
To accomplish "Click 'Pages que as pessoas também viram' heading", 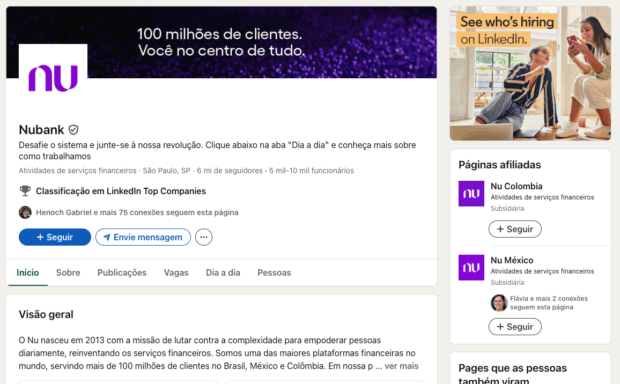I will (512, 374).
